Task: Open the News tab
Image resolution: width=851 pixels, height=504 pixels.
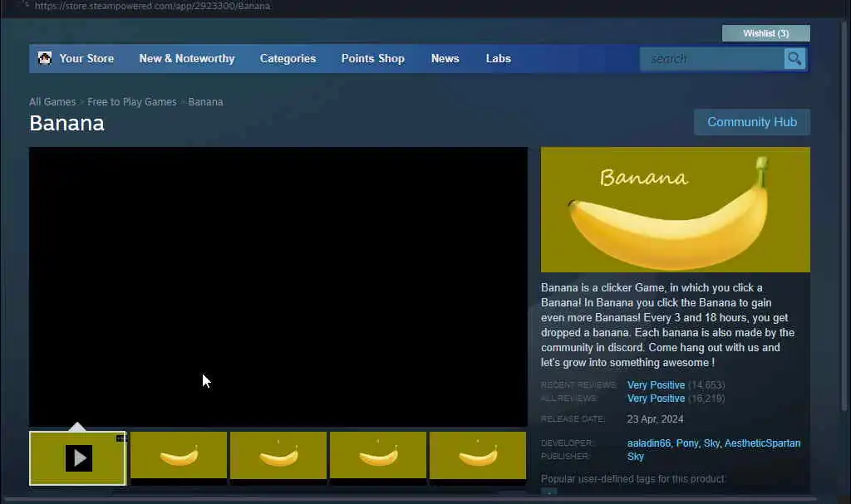Action: 445,59
